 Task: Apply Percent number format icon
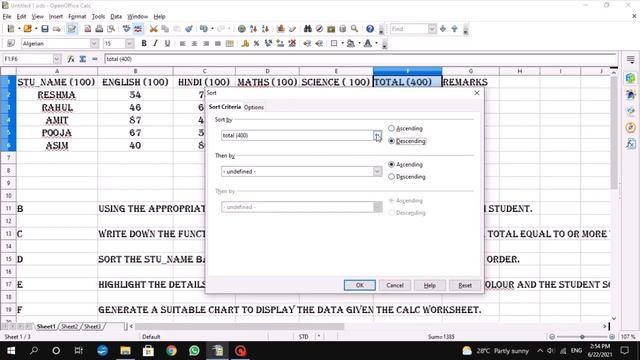[x=256, y=43]
